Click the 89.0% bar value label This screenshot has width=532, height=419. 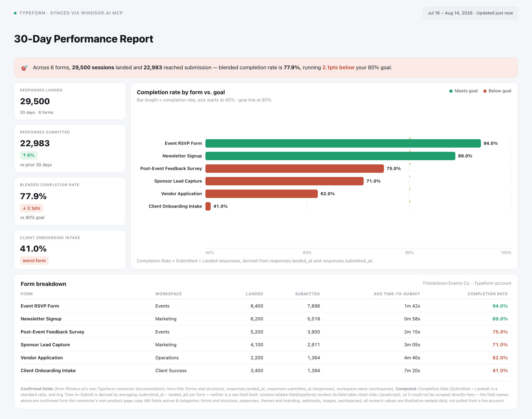tap(465, 156)
